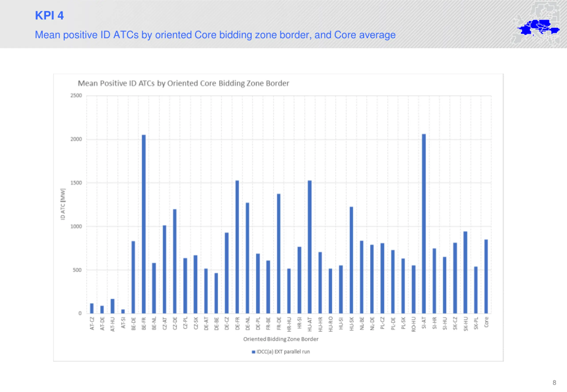Click the KPI 4 heading

point(49,15)
